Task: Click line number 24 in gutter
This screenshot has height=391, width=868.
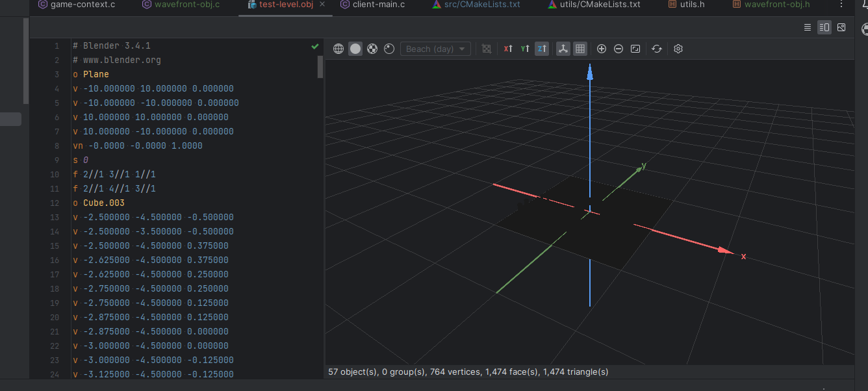Action: point(55,374)
